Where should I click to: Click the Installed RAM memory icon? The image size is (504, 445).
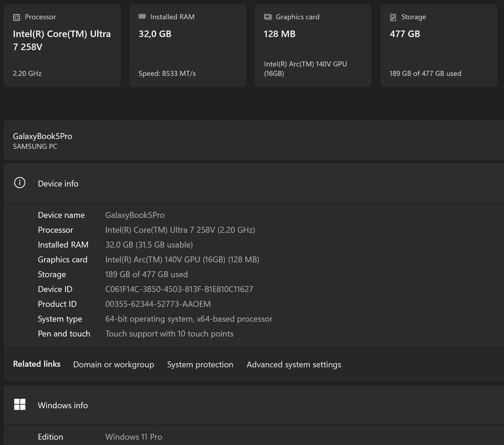pyautogui.click(x=142, y=16)
